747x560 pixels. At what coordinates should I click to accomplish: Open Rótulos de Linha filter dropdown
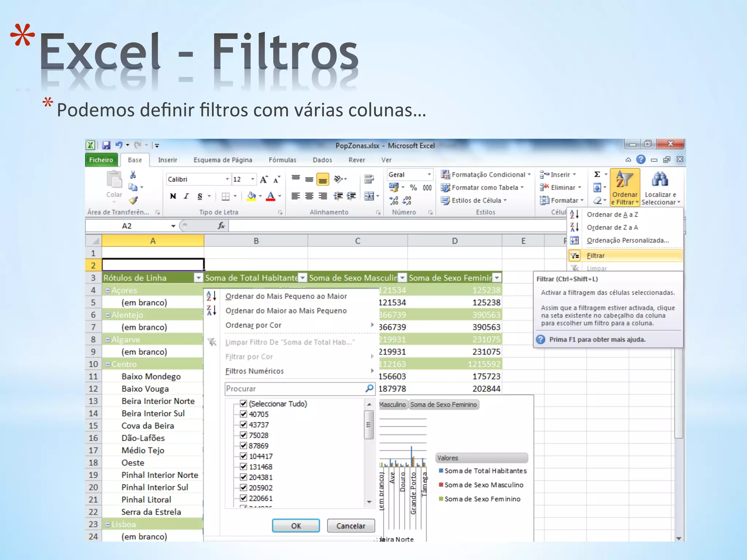(198, 278)
